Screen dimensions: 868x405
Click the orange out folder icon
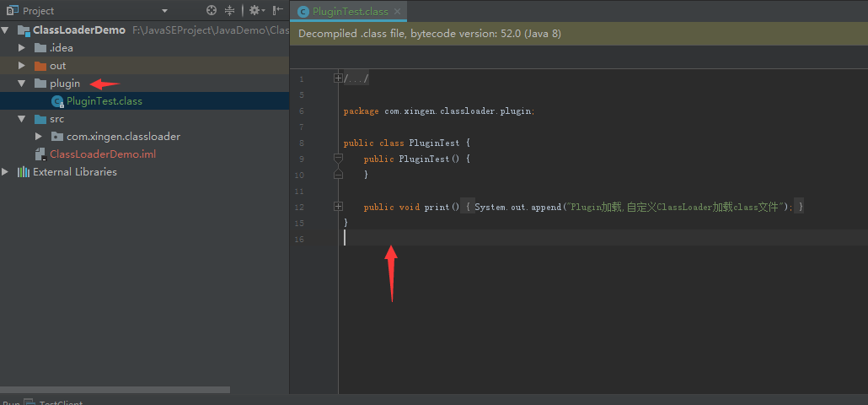pos(40,65)
